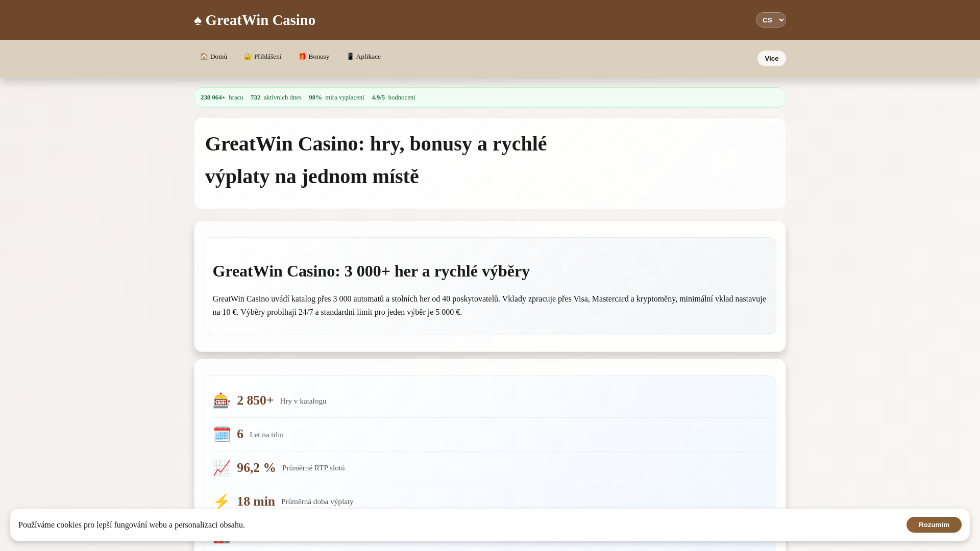Click the house icon next to Domů
Viewport: 980px width, 551px height.
204,57
